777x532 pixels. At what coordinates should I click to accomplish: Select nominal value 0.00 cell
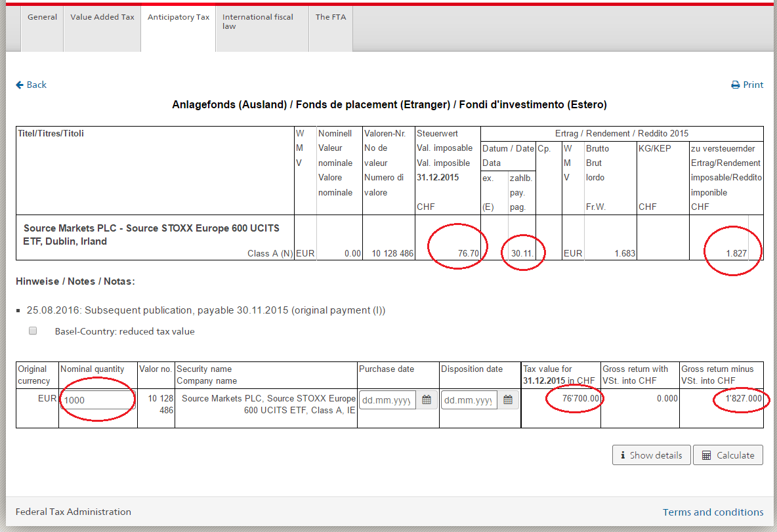(x=352, y=253)
